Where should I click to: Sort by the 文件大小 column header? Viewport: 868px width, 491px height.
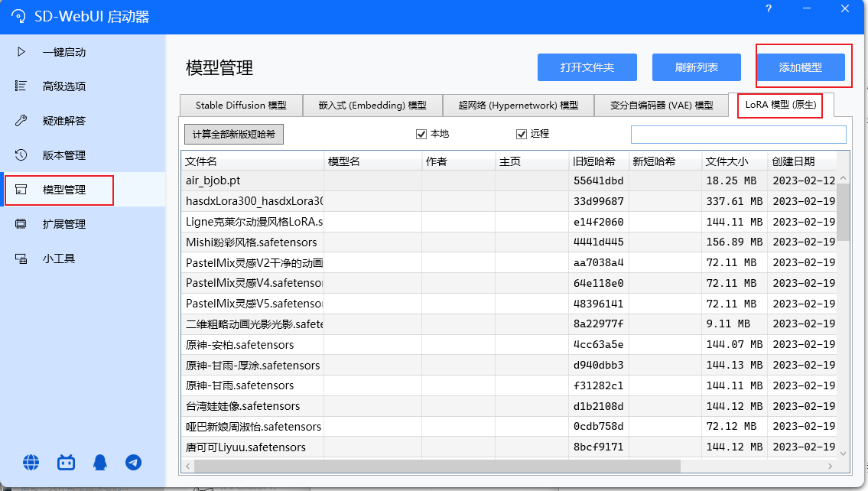[x=735, y=161]
